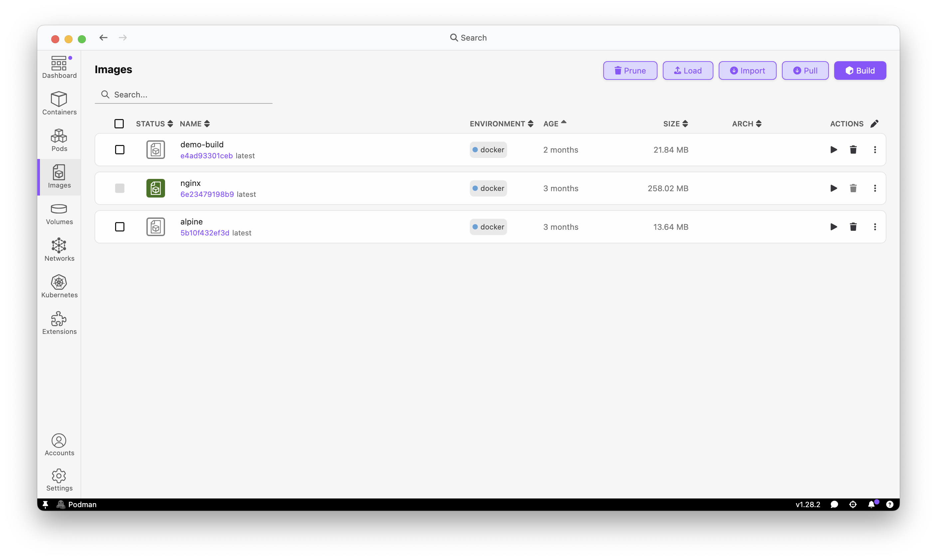The width and height of the screenshot is (937, 560).
Task: Click the 258.02 MB size value
Action: pos(668,188)
